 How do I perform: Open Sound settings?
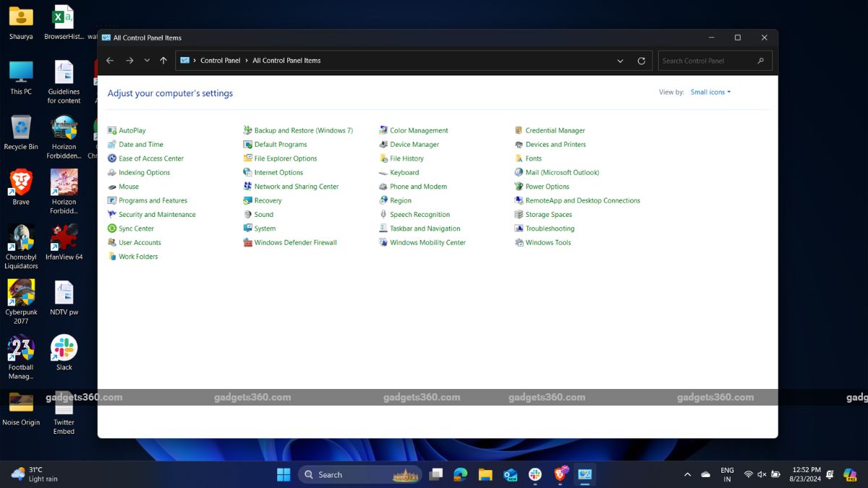[x=263, y=214]
